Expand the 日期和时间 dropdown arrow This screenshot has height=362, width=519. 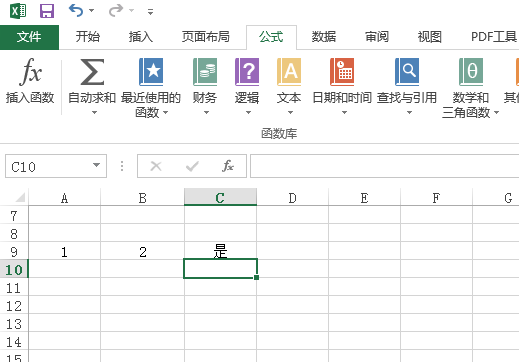(344, 113)
